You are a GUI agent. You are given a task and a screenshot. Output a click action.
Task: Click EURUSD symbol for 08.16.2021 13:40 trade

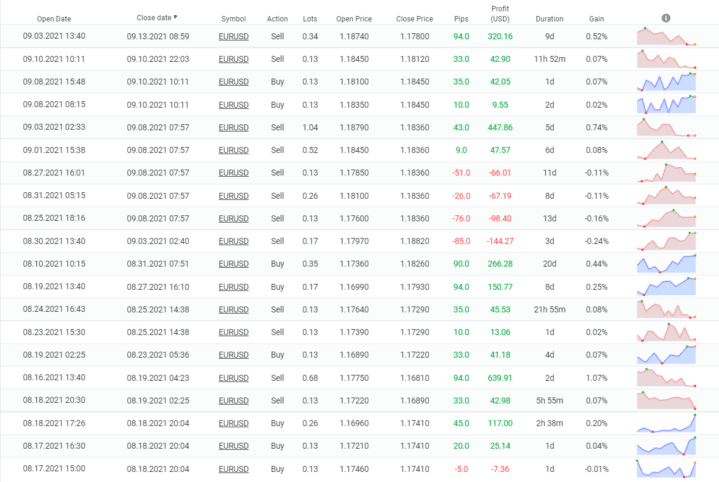(x=233, y=377)
